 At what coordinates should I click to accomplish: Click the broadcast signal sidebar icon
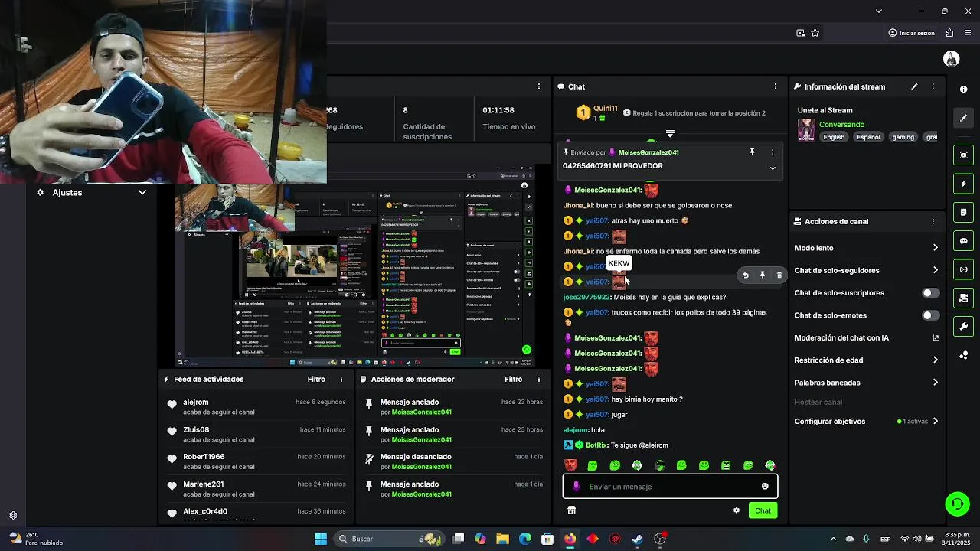tap(963, 269)
